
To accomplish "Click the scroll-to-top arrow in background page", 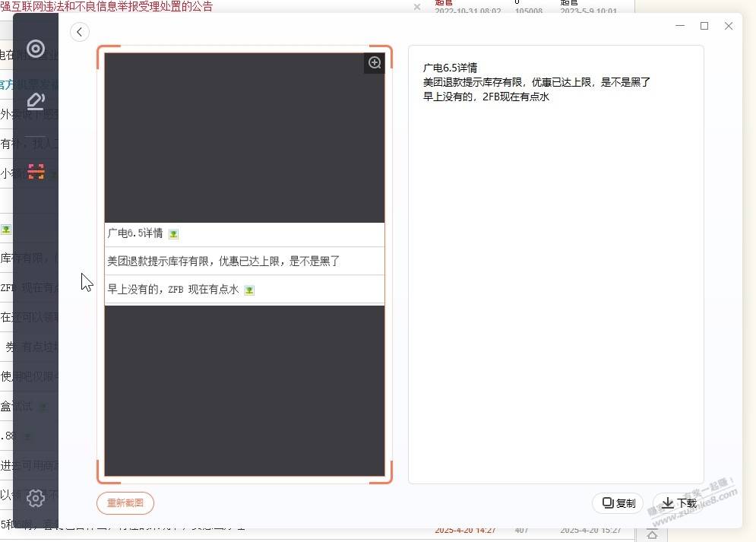I will (x=652, y=534).
